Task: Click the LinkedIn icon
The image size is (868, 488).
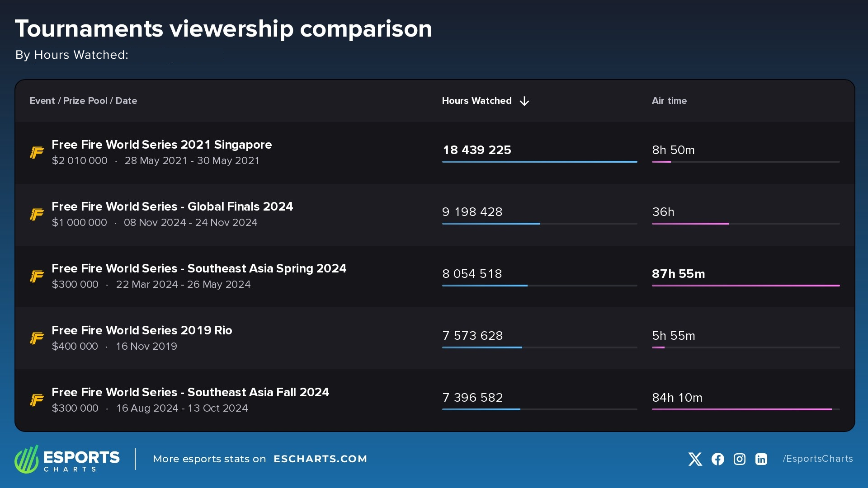Action: point(761,459)
